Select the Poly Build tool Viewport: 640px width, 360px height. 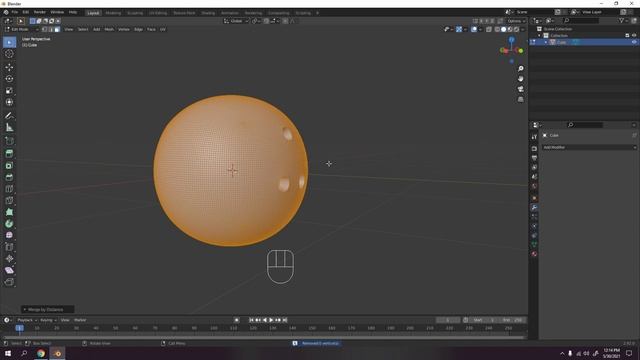pos(9,212)
